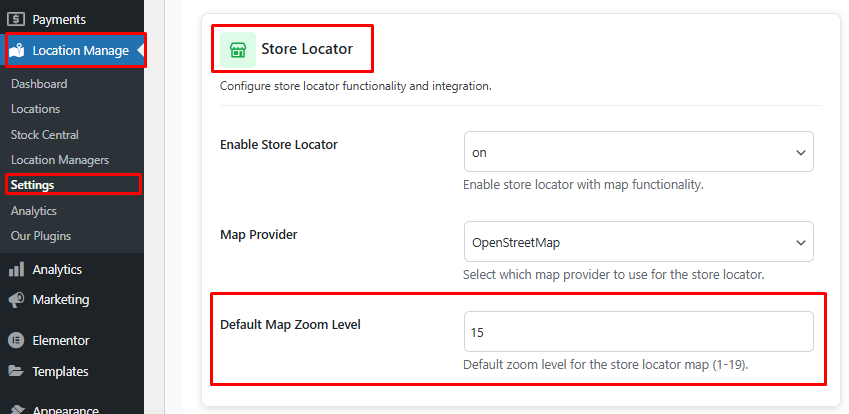Click the Default Map Zoom Level field

tap(638, 332)
